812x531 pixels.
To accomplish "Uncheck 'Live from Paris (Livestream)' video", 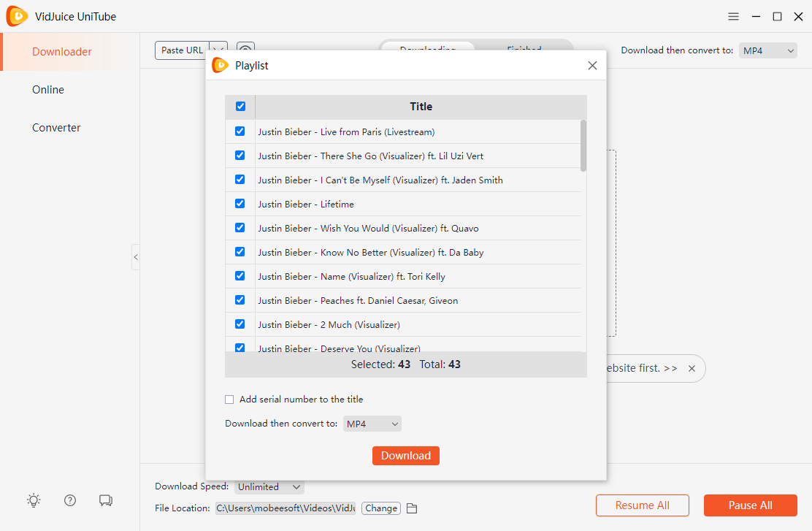I will [x=240, y=131].
